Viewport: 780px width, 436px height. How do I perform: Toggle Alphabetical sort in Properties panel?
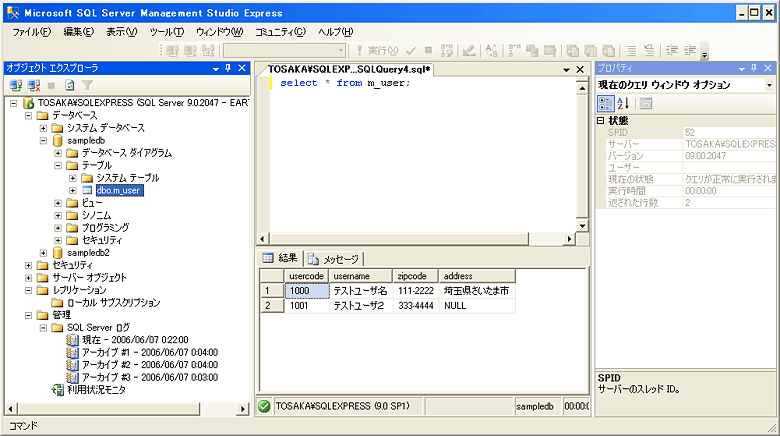point(623,104)
